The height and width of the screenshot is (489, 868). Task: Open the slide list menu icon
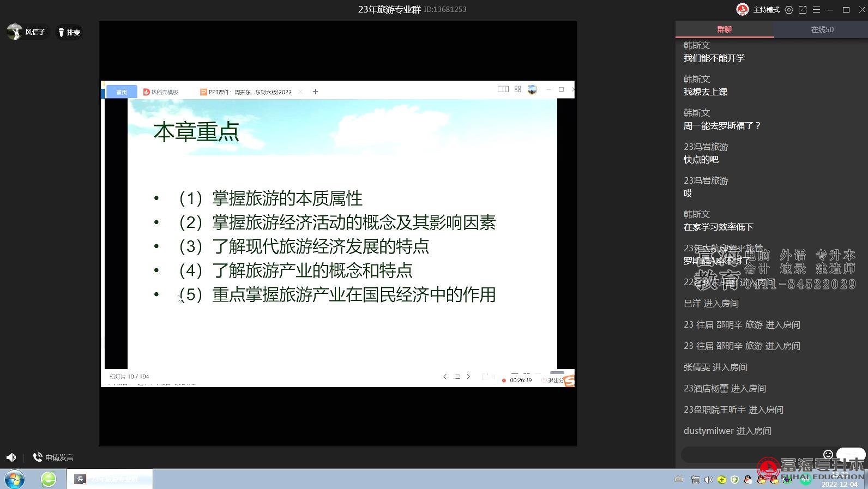tap(457, 377)
